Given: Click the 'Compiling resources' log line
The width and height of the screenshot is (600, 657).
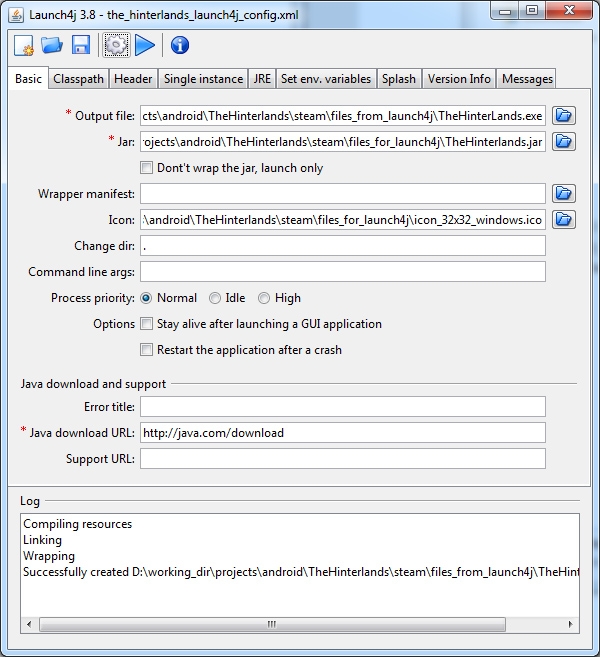Looking at the screenshot, I should [x=78, y=524].
